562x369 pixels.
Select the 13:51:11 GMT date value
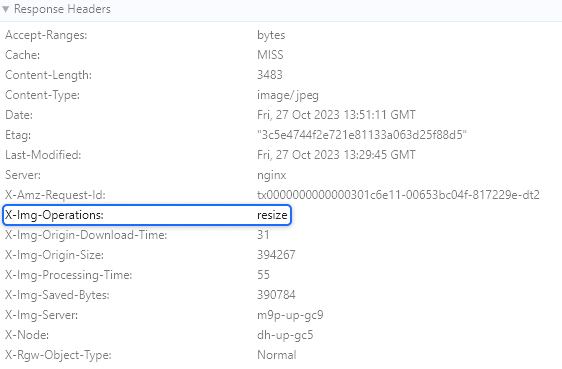(x=336, y=115)
